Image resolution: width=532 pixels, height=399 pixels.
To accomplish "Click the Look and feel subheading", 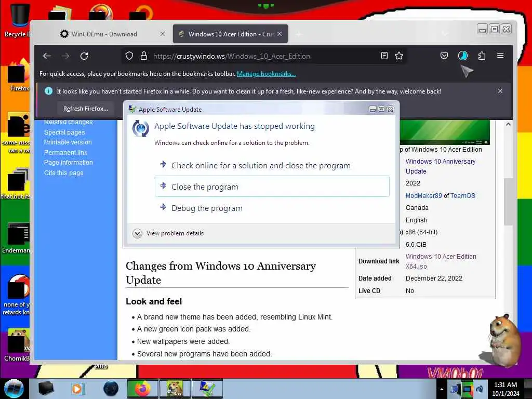I will [154, 301].
